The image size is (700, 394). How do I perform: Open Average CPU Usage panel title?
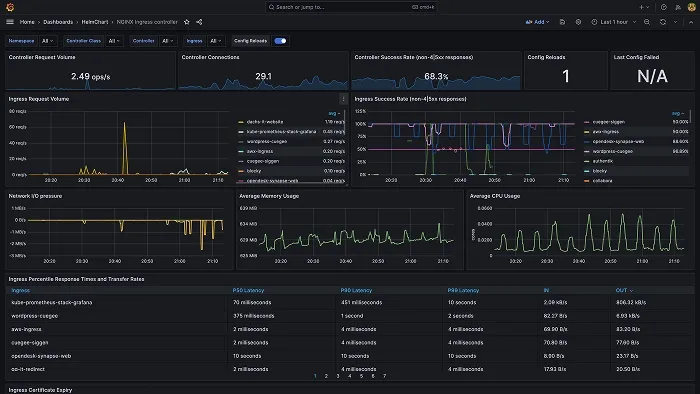click(x=495, y=196)
